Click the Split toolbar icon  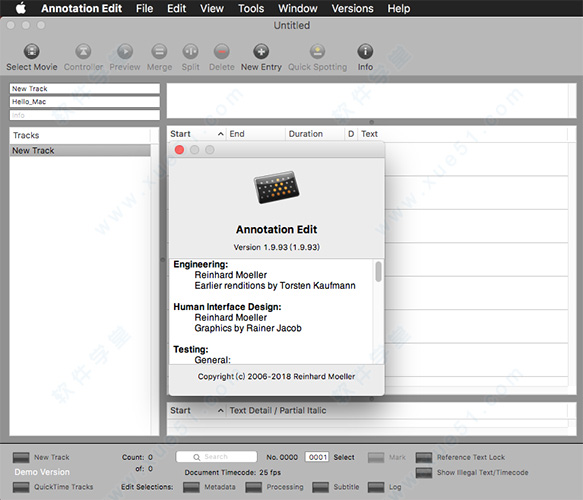[190, 51]
